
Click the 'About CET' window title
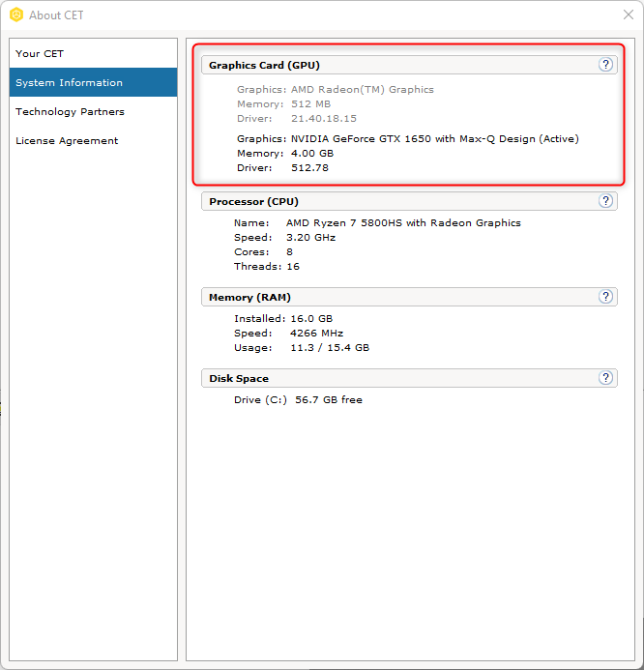coord(56,15)
